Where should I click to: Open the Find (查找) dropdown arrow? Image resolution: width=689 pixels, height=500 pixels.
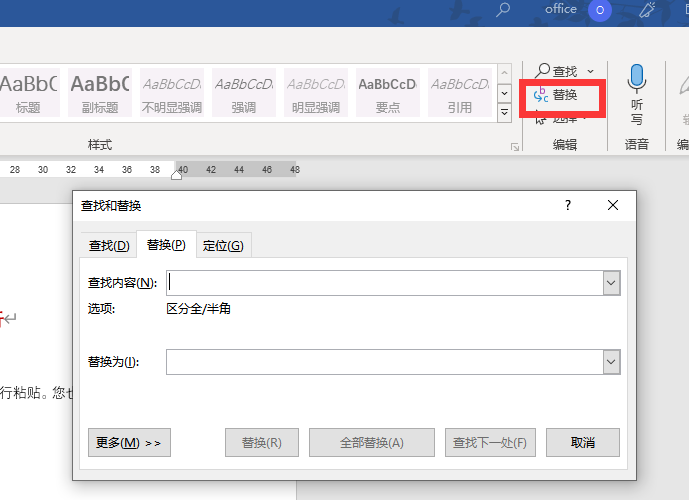pos(591,71)
